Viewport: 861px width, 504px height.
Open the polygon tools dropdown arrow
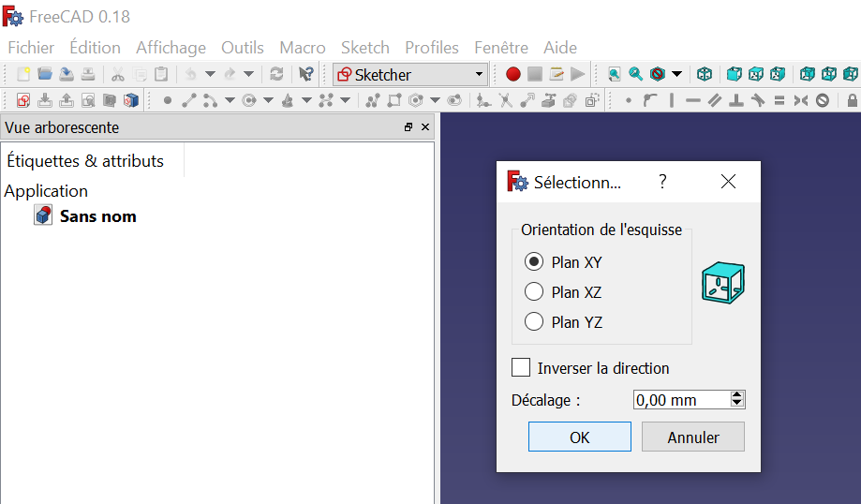point(436,100)
